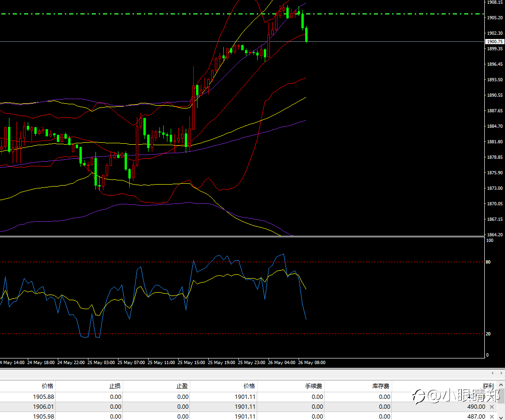
Task: Click the 1873.00 price scale label
Action: [x=495, y=188]
